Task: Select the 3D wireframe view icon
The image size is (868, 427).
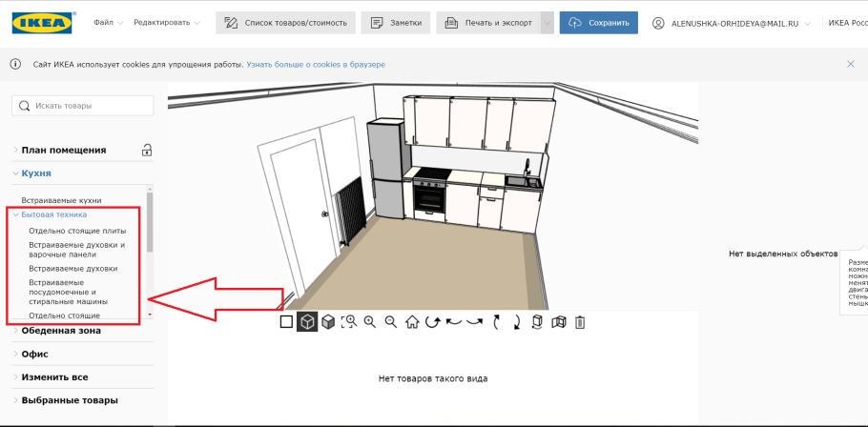Action: (307, 322)
